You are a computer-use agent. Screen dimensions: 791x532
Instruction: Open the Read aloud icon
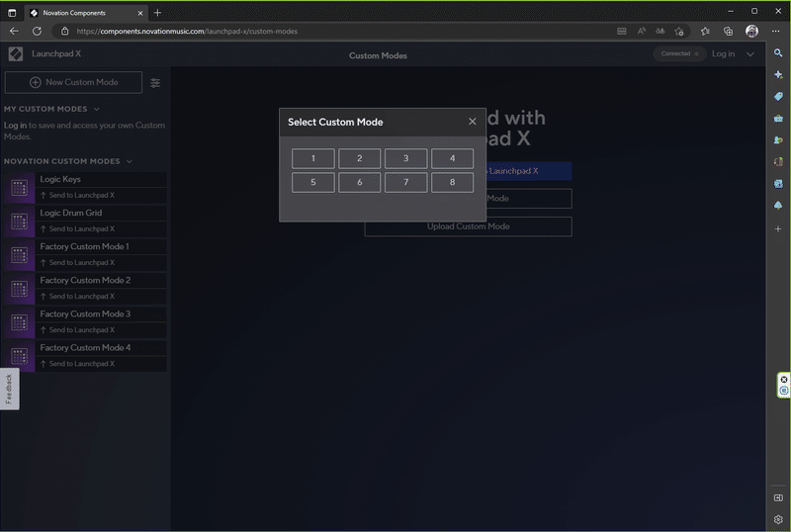click(x=641, y=32)
